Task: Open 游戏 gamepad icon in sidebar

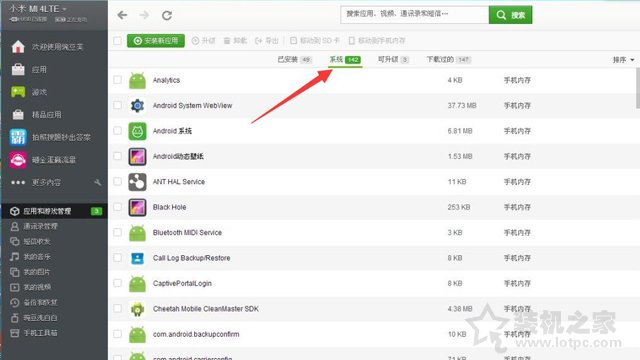Action: coord(18,92)
